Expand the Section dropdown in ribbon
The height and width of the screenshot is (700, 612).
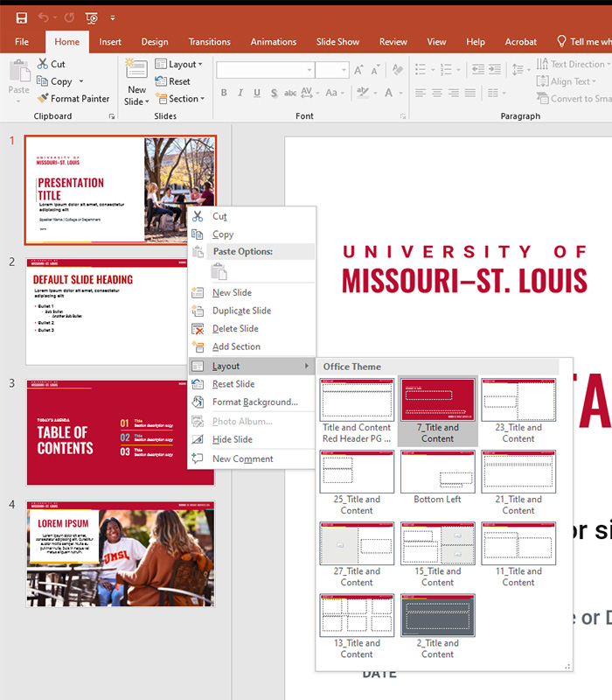point(180,99)
